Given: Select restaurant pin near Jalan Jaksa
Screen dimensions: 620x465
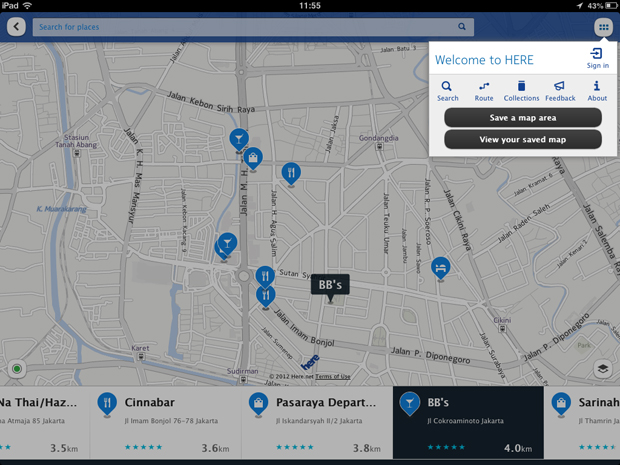Looking at the screenshot, I should pos(291,174).
